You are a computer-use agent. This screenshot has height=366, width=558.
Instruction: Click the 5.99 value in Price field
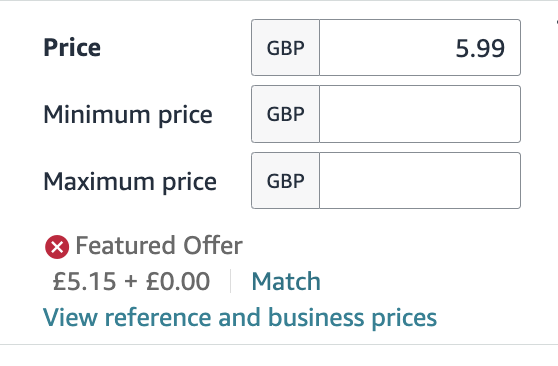tap(480, 48)
